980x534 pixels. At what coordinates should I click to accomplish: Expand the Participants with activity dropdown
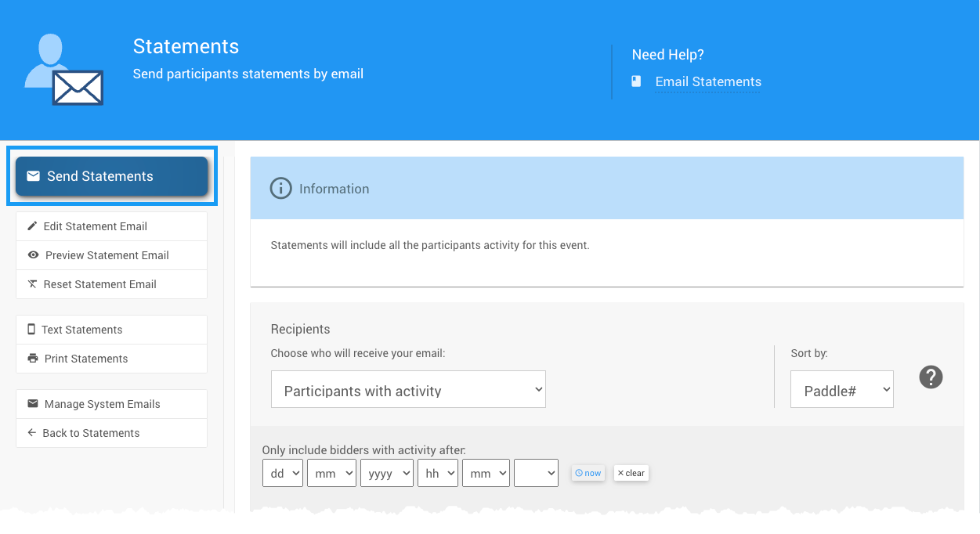(408, 390)
